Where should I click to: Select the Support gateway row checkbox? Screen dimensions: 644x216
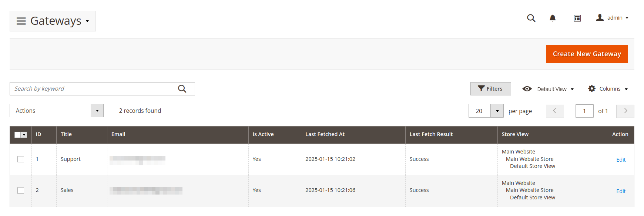click(21, 159)
